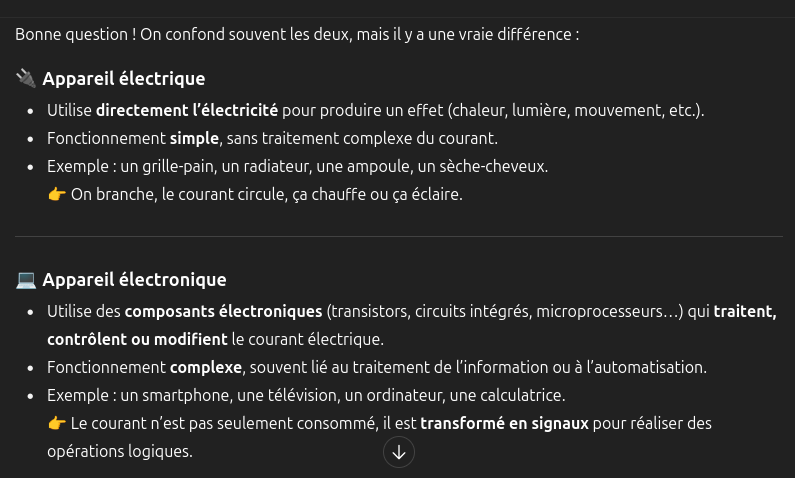The width and height of the screenshot is (795, 478).
Task: Click the bold text "contrôlent ou modifient"
Action: pos(136,339)
